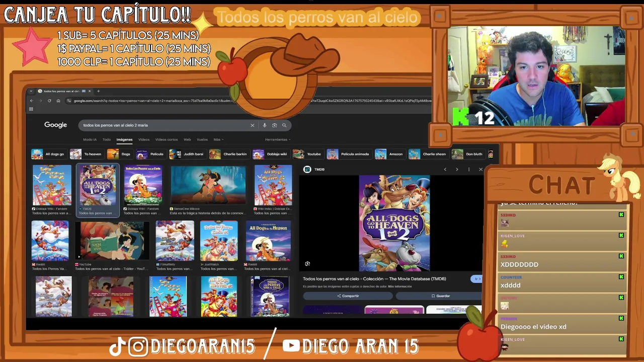Filter images by 'Dogs' chip
The width and height of the screenshot is (644, 362).
tap(119, 154)
